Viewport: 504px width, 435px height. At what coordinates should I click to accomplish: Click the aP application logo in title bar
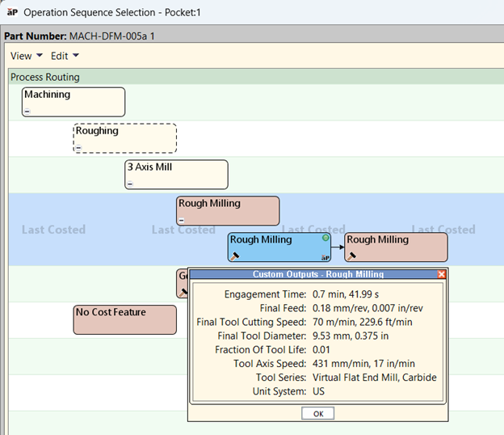11,13
